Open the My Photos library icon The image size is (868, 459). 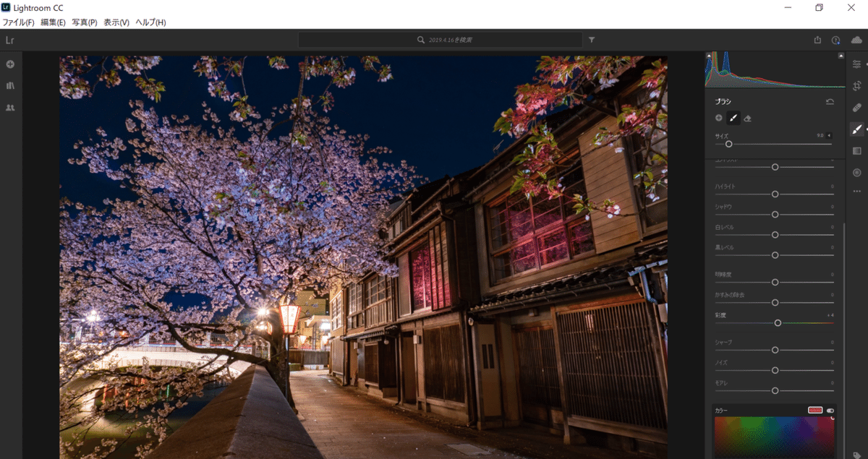(x=11, y=86)
